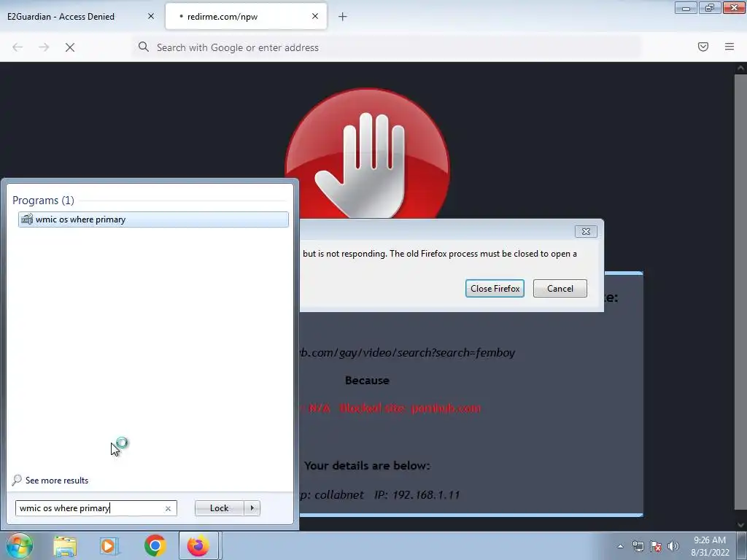Open the Save to Pocket icon
This screenshot has width=747, height=560.
click(703, 47)
